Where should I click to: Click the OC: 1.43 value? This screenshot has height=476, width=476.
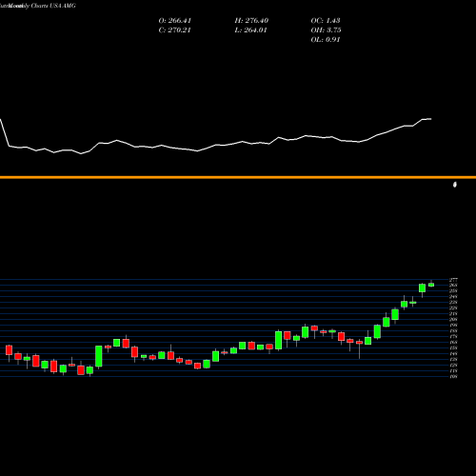point(326,21)
